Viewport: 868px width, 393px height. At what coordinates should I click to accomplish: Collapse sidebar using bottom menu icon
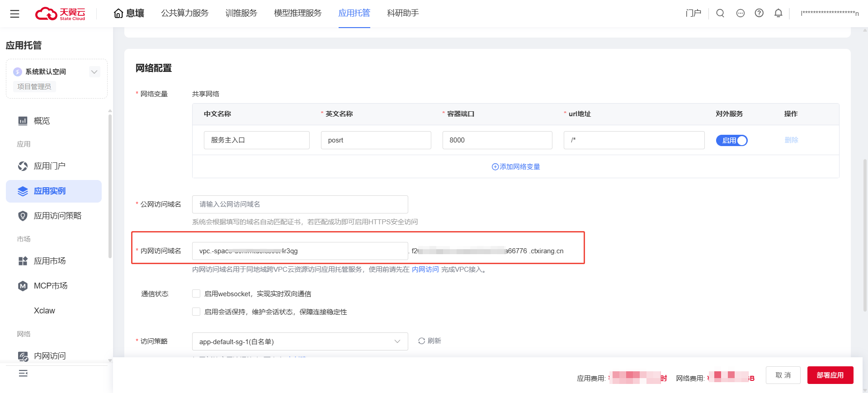(23, 373)
